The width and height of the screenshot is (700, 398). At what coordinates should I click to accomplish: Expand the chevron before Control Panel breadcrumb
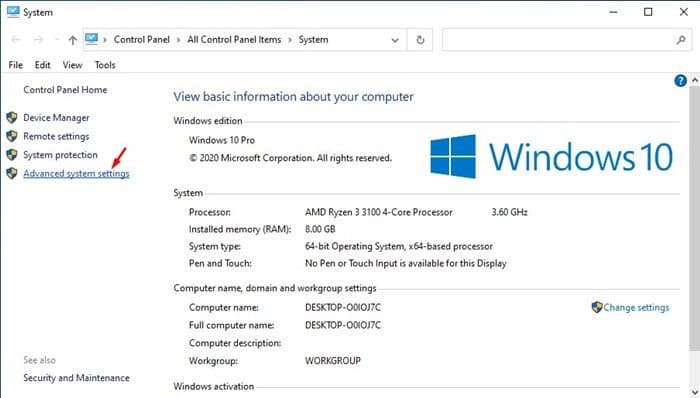[105, 40]
